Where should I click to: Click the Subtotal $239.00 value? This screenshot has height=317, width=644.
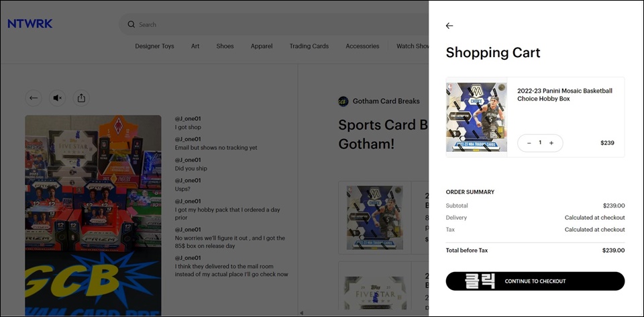click(614, 206)
